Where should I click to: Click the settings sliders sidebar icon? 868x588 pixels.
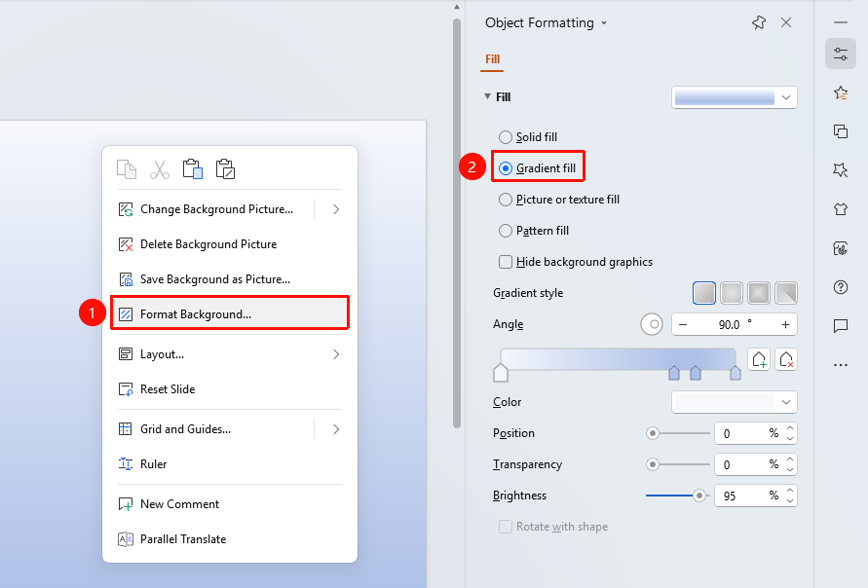pos(841,54)
